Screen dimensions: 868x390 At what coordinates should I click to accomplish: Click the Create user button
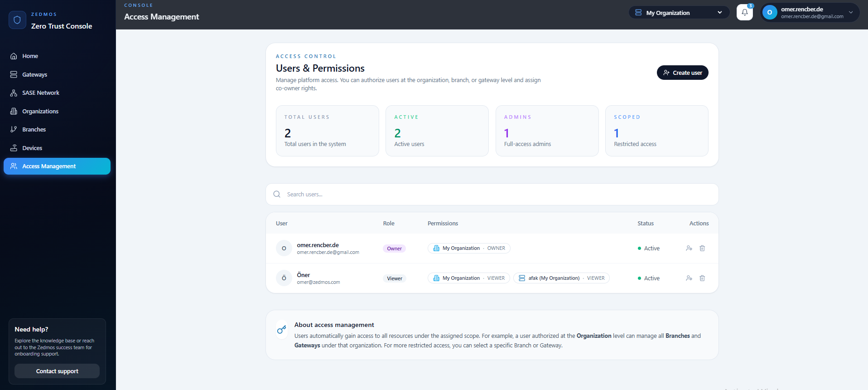pos(682,73)
